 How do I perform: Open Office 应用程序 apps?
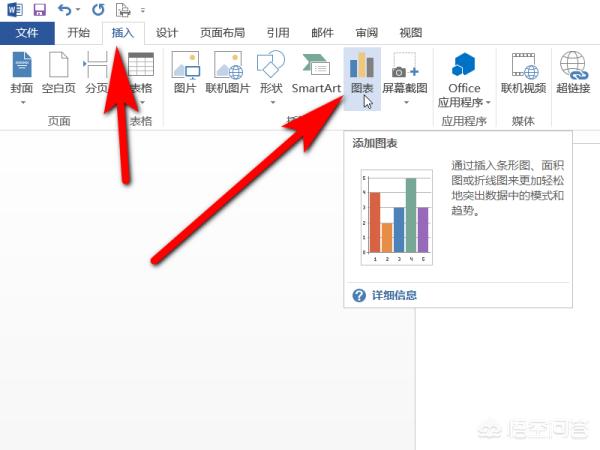[464, 80]
